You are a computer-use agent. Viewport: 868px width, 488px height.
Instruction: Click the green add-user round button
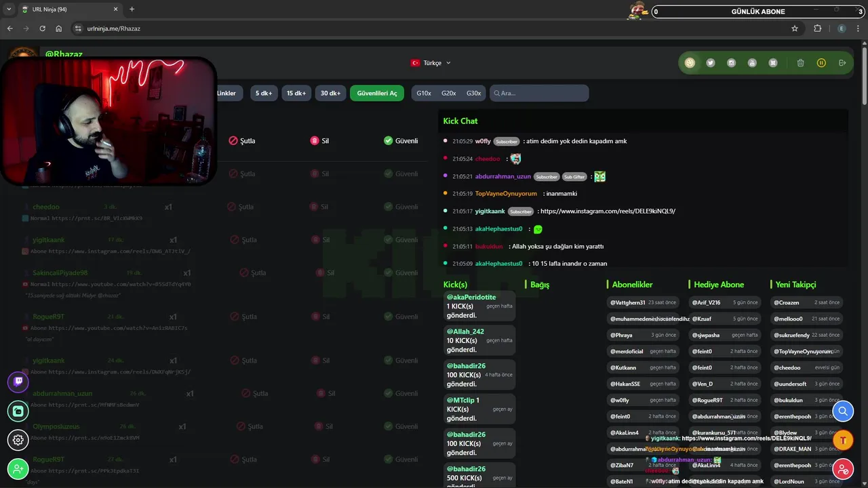[18, 469]
